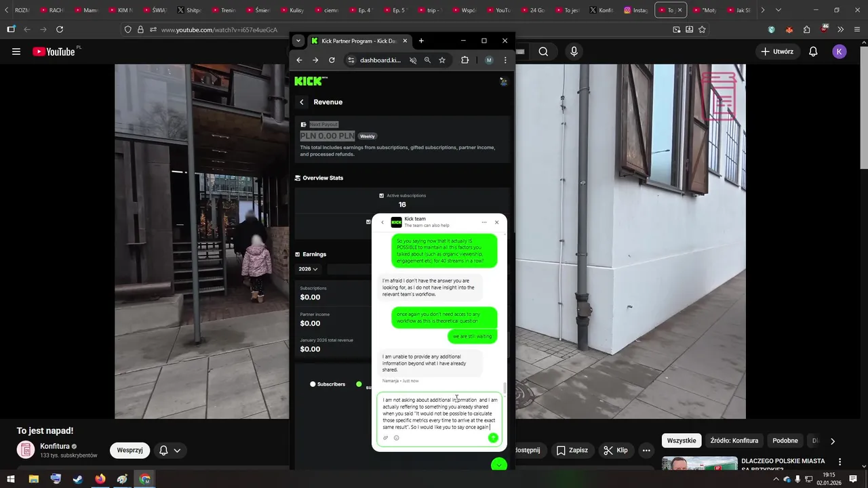List all Firefox tabs with the dropdown arrow
This screenshot has height=488, width=868.
(778, 10)
